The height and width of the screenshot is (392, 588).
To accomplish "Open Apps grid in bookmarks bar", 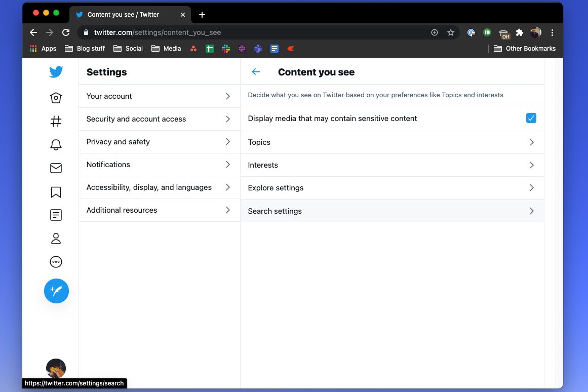I will 43,49.
